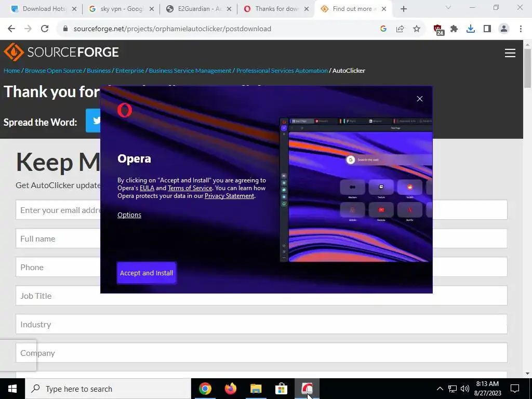
Task: Click the page vertical scrollbar thumb
Action: pos(527,68)
